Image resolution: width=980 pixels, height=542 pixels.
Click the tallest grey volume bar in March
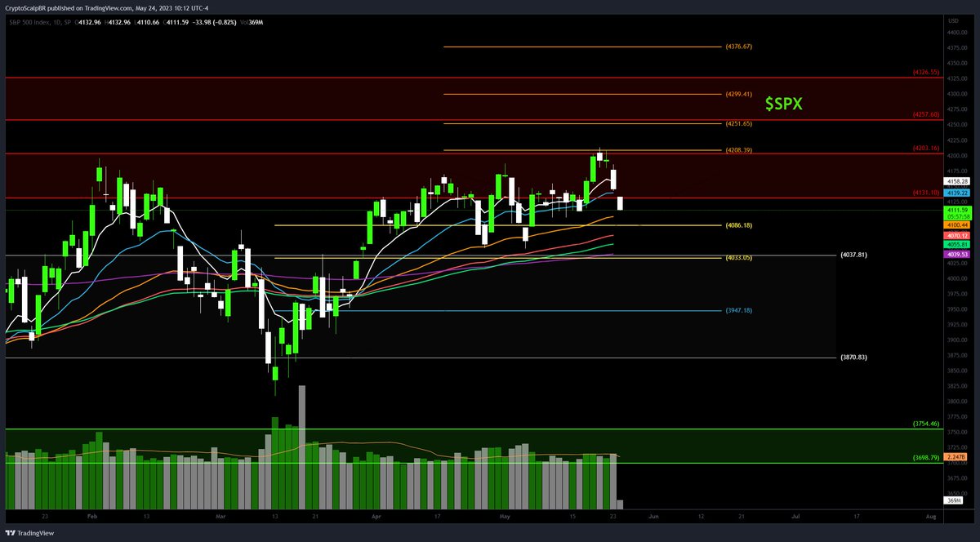(x=302, y=448)
